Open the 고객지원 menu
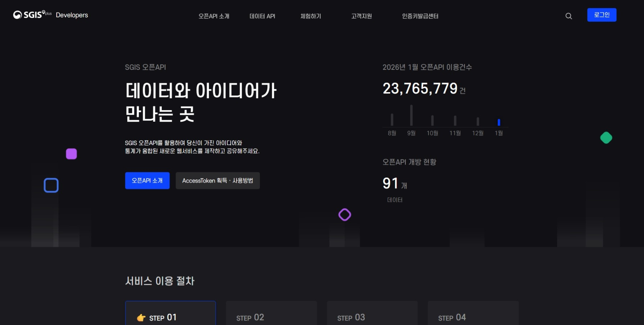This screenshot has width=644, height=325. tap(361, 16)
